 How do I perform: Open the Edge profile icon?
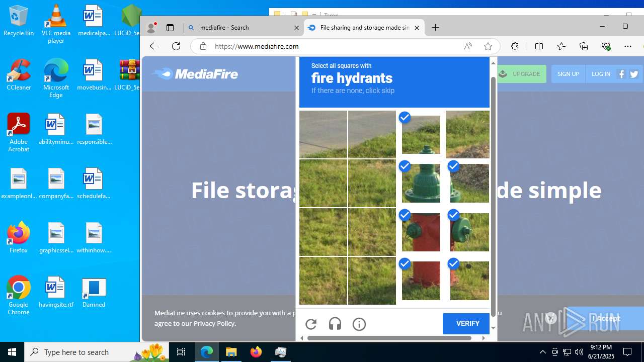[150, 28]
